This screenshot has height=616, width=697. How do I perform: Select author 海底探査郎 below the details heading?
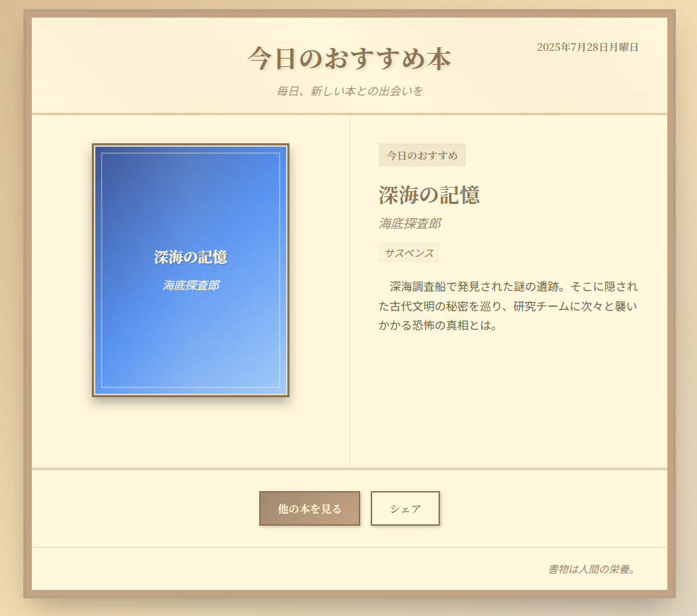point(410,224)
